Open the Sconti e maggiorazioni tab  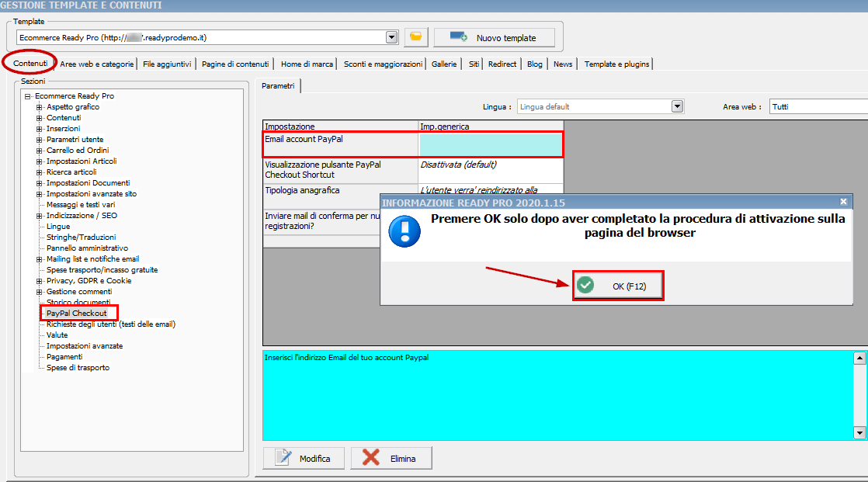click(383, 64)
